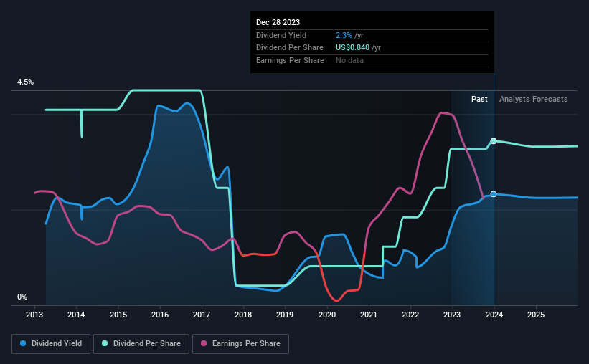The image size is (589, 364).
Task: Click the 2022 x-axis label
Action: point(410,315)
